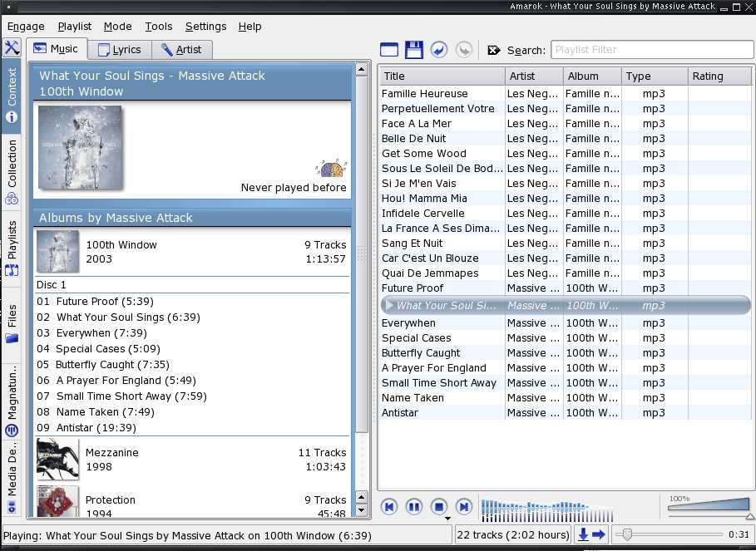Click the context pane scroll-up arrow
This screenshot has height=551, width=756.
click(362, 69)
